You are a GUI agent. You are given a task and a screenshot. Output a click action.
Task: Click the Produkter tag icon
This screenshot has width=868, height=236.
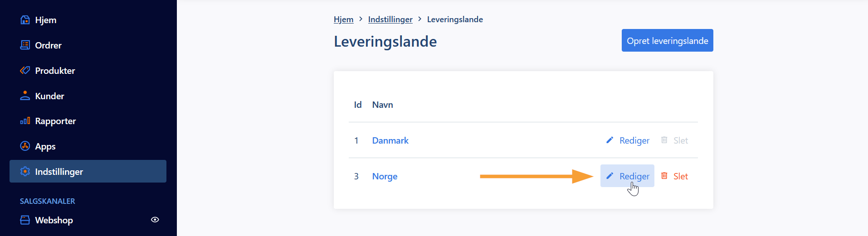point(25,70)
